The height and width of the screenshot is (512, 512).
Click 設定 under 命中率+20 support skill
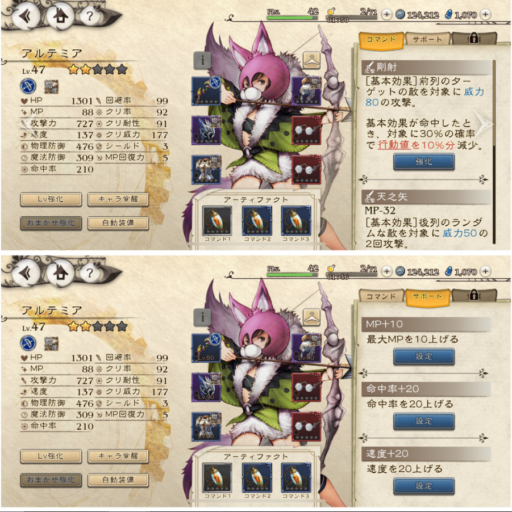(x=424, y=421)
